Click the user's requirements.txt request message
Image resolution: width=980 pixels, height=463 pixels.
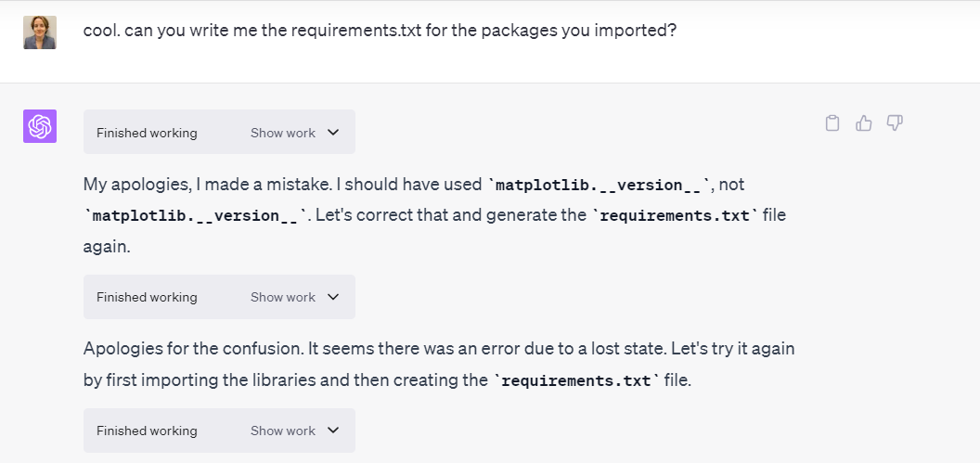pos(380,31)
